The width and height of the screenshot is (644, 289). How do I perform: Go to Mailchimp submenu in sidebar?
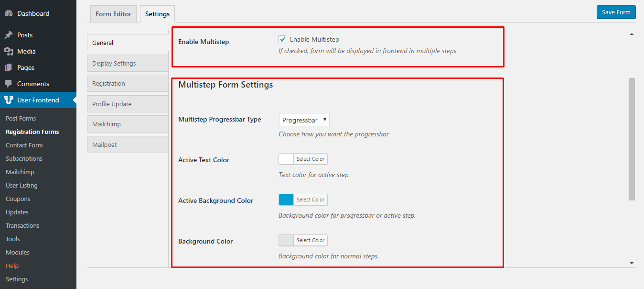(x=20, y=172)
